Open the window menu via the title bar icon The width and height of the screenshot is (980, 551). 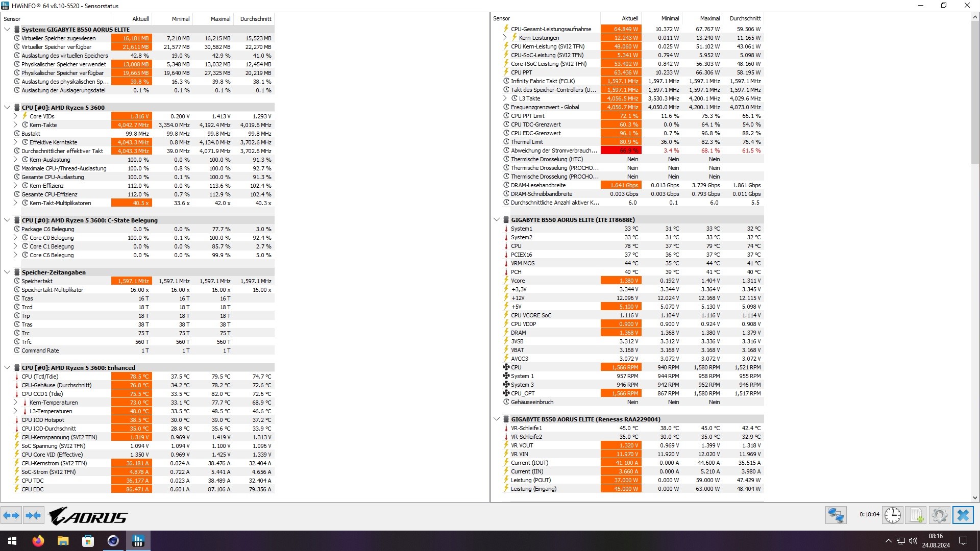5,6
